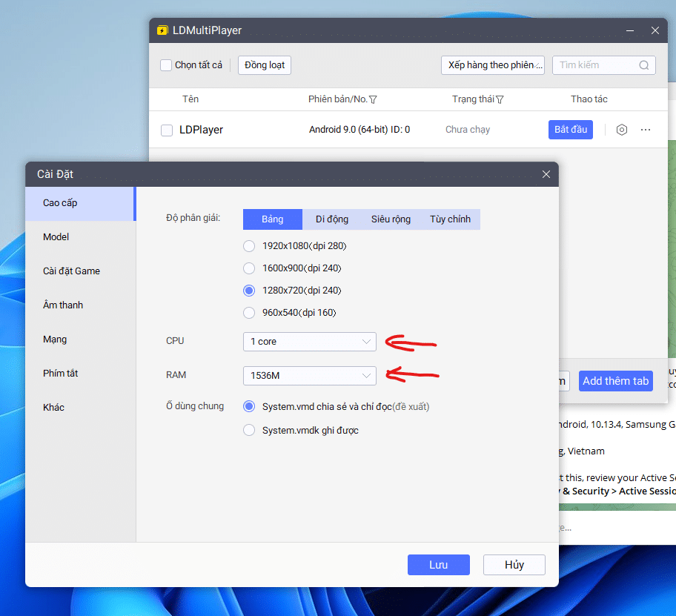Image resolution: width=676 pixels, height=616 pixels.
Task: Click the search magnifier icon
Action: click(643, 65)
